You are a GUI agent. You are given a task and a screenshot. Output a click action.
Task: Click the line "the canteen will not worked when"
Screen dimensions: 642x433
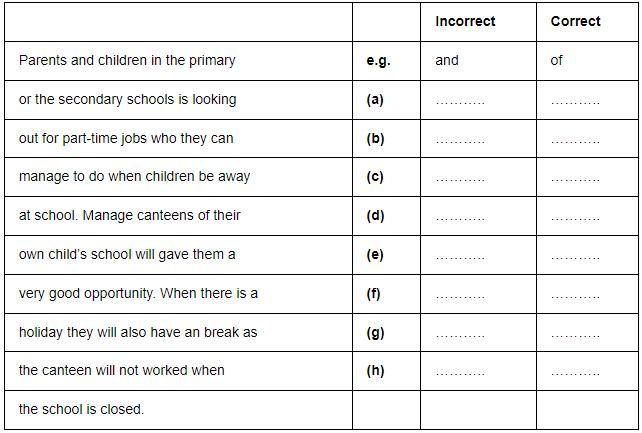(122, 370)
